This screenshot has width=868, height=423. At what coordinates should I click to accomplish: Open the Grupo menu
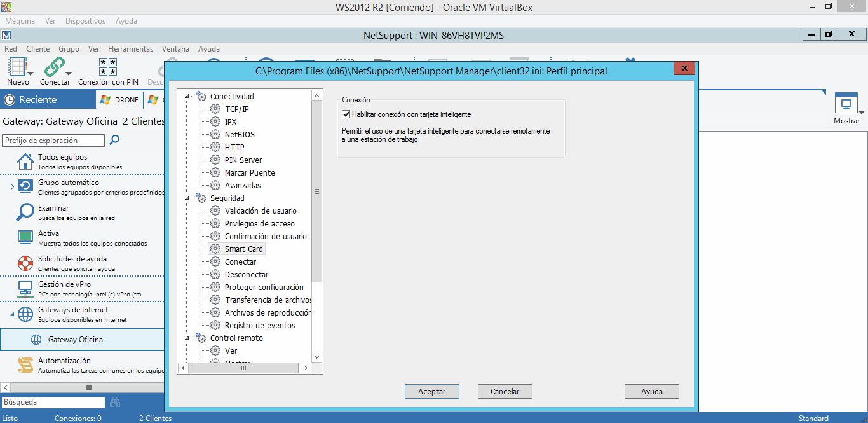(x=69, y=48)
